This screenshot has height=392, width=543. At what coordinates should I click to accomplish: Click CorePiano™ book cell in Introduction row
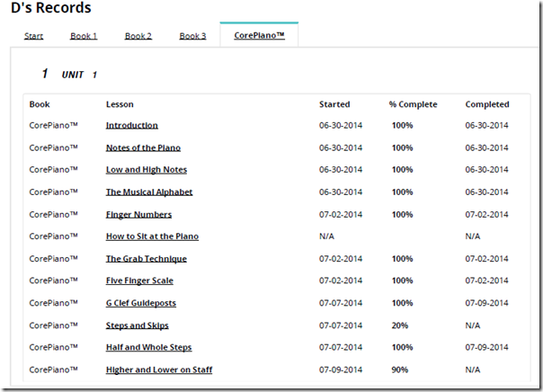tap(53, 125)
